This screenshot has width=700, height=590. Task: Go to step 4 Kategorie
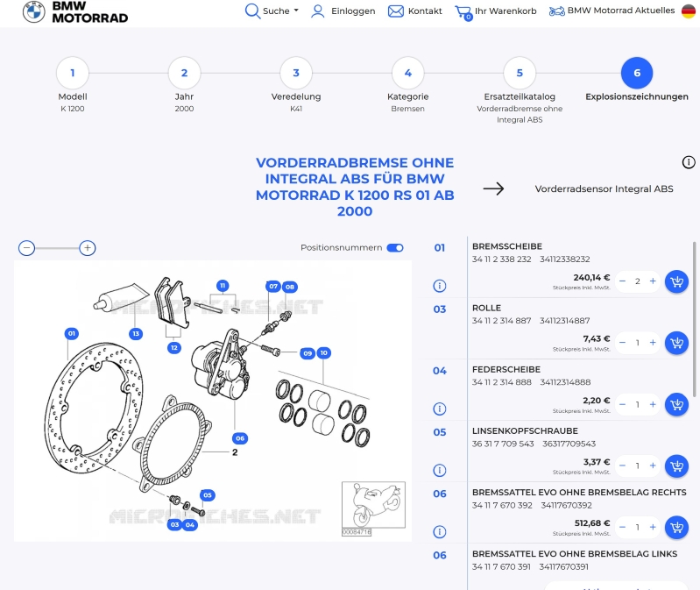tap(407, 73)
